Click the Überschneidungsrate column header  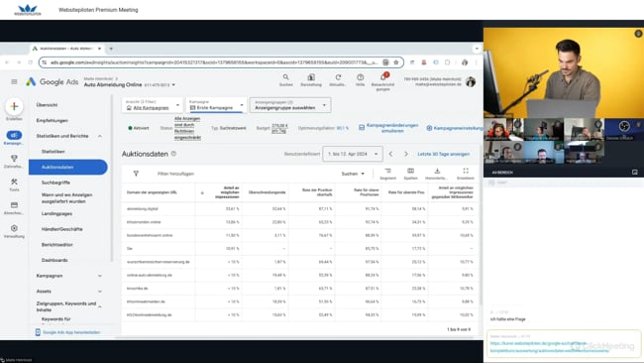click(x=267, y=192)
